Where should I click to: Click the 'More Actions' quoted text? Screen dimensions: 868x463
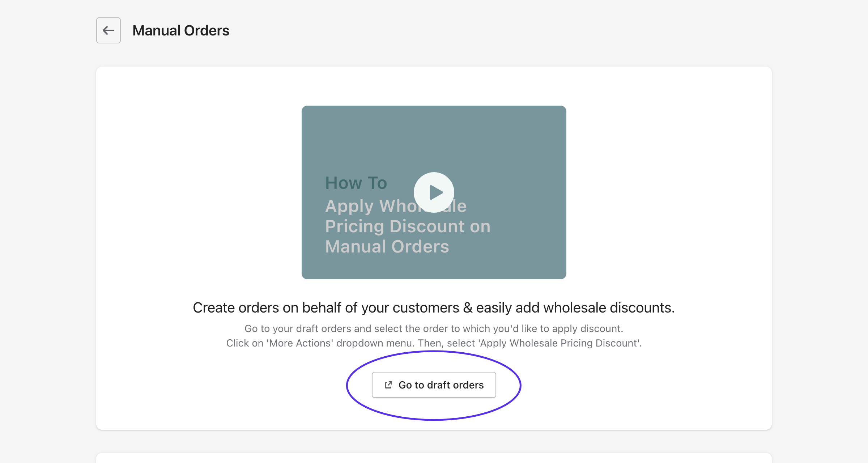coord(300,343)
